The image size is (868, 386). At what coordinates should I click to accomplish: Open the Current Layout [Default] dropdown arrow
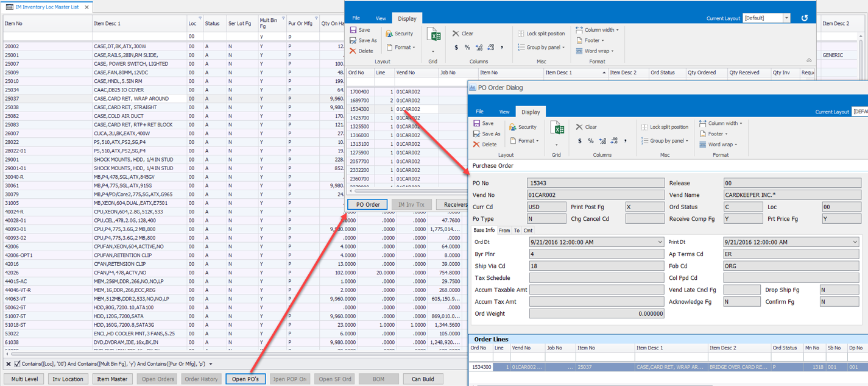[x=786, y=18]
